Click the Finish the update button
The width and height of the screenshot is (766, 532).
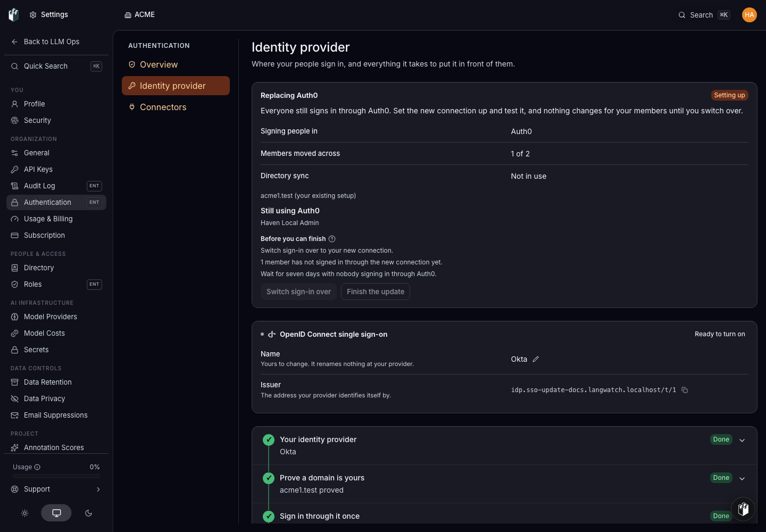(376, 292)
